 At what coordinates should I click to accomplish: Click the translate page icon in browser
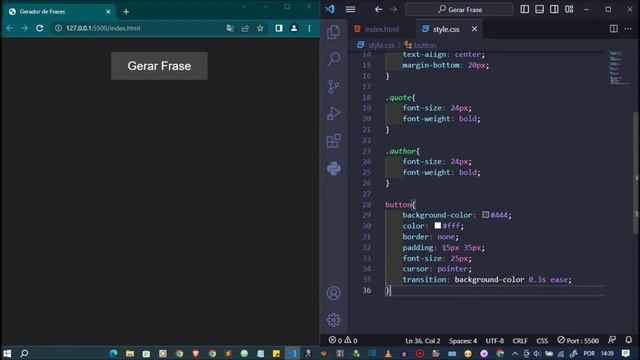(x=230, y=28)
